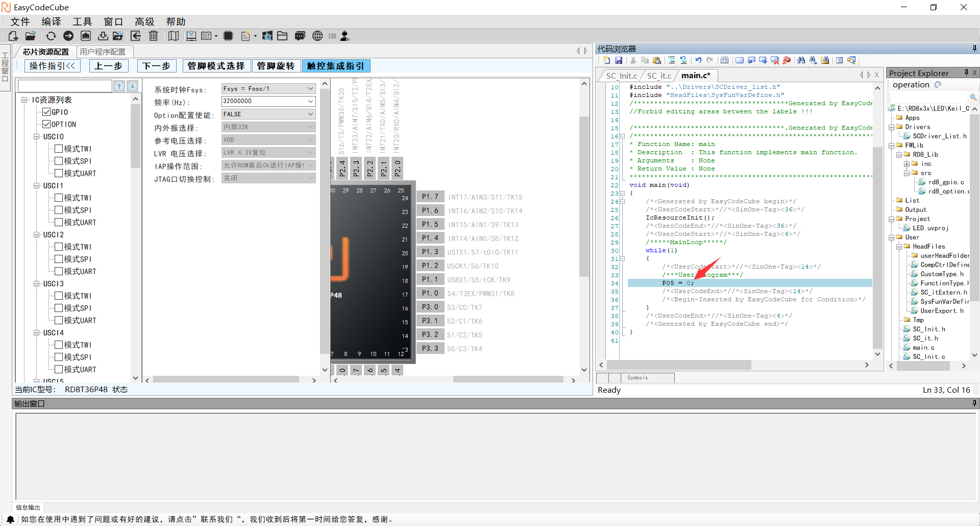
Task: Create new file in code browser toolbar
Action: click(607, 60)
